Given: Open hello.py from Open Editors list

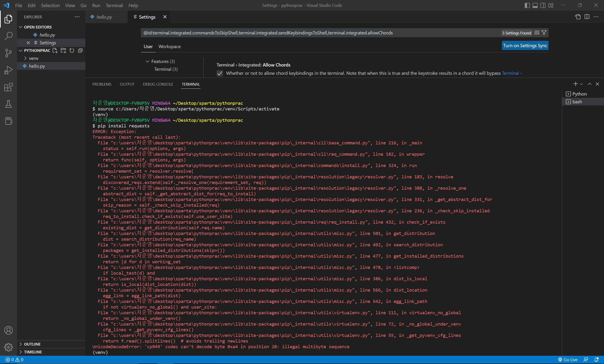Looking at the screenshot, I should pos(51,35).
